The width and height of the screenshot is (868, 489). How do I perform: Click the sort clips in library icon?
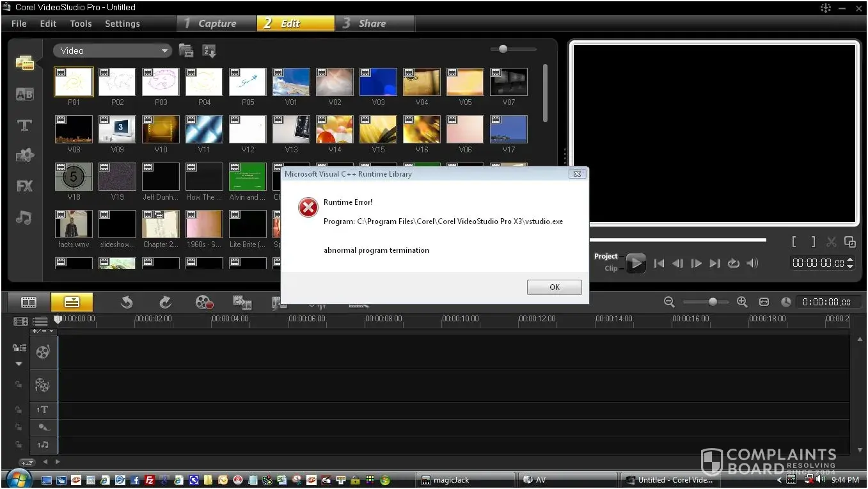click(209, 51)
